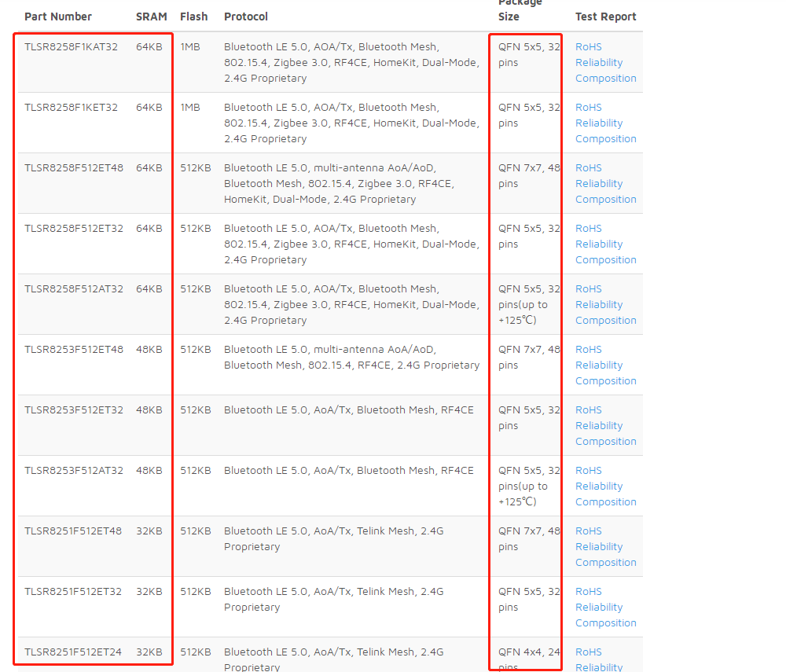Open RoHS report for TLSR8253F512ET32
This screenshot has height=672, width=786.
[x=588, y=410]
